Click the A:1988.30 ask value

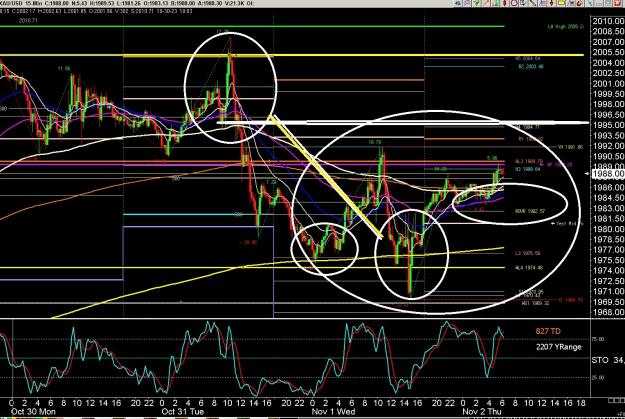click(x=210, y=3)
